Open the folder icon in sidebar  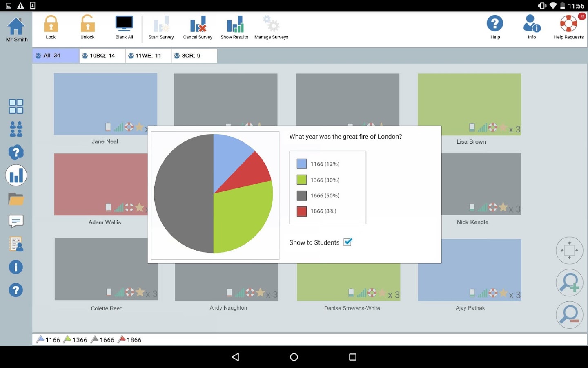[16, 199]
